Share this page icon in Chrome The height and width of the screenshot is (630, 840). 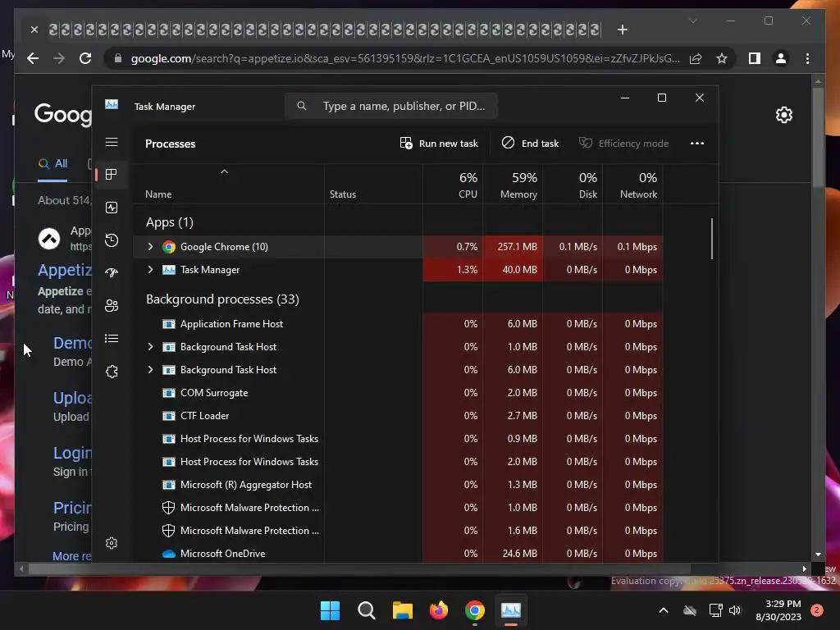click(x=696, y=58)
